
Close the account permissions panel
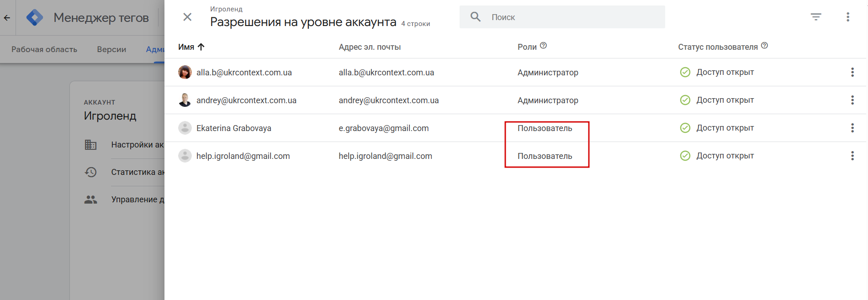[187, 17]
